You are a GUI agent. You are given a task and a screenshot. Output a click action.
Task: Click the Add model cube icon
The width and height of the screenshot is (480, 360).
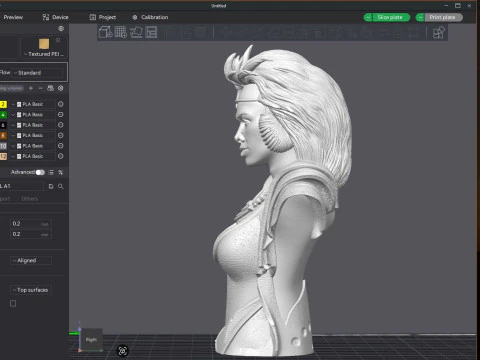[105, 32]
